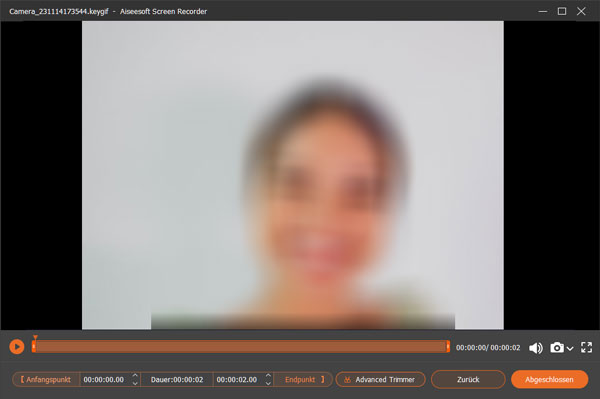600x399 pixels.
Task: Mute the volume speaker icon
Action: 535,348
